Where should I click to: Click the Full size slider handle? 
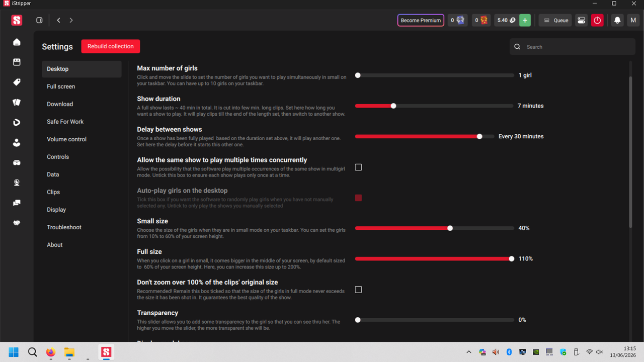pyautogui.click(x=512, y=259)
